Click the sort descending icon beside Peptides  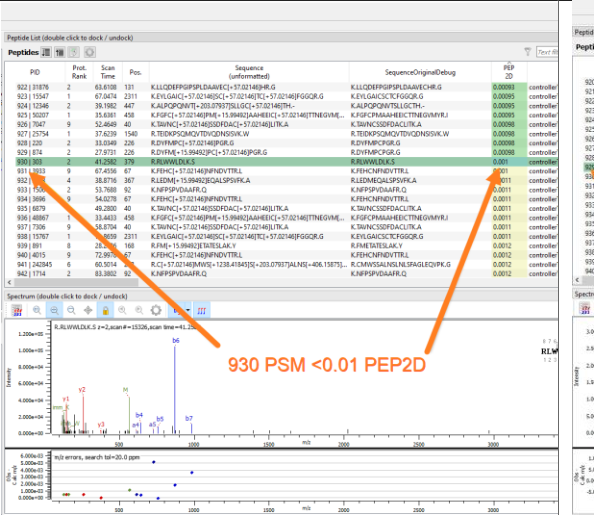point(46,52)
